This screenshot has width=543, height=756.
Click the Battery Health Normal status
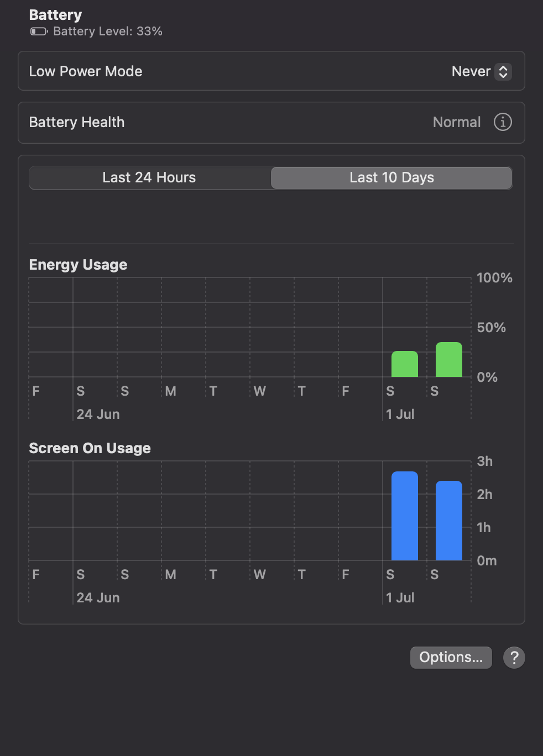coord(457,122)
